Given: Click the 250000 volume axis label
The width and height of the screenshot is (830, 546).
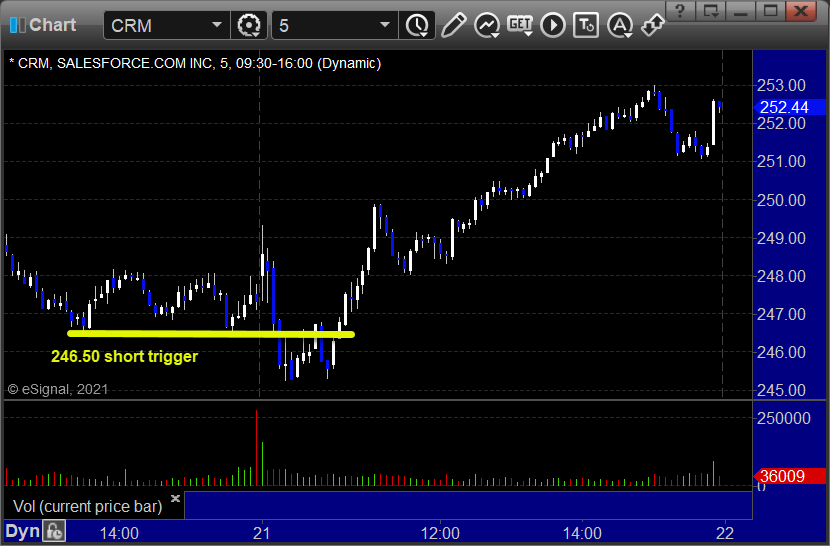Looking at the screenshot, I should coord(784,418).
